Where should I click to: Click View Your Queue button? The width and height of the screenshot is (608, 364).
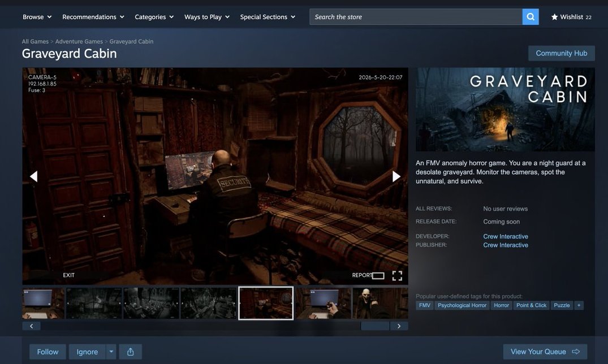(545, 352)
